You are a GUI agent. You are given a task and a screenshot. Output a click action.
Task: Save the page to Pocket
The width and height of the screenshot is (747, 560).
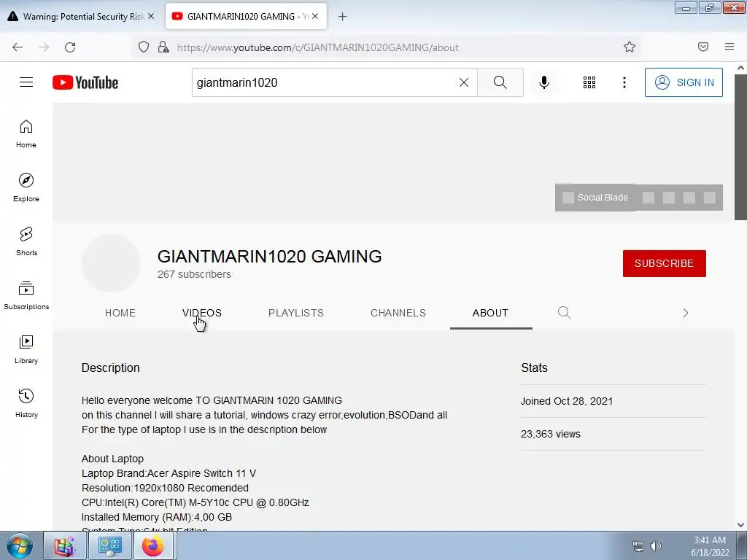pyautogui.click(x=703, y=47)
